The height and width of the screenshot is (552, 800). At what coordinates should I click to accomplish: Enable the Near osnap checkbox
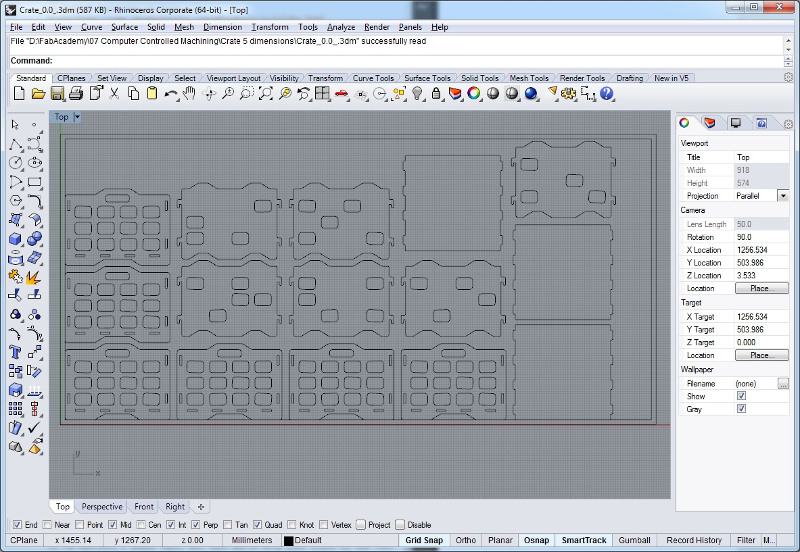coord(47,525)
